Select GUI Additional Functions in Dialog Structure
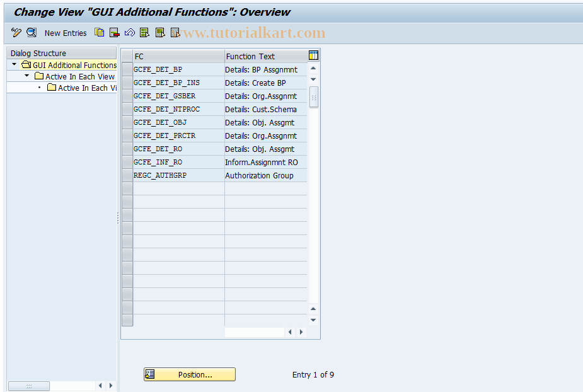The height and width of the screenshot is (392, 583). (74, 65)
